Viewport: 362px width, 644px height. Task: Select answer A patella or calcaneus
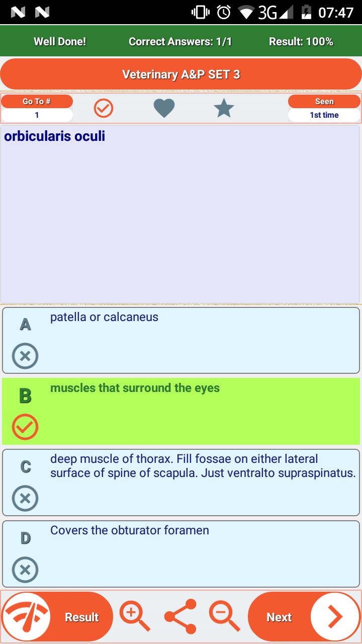point(181,340)
